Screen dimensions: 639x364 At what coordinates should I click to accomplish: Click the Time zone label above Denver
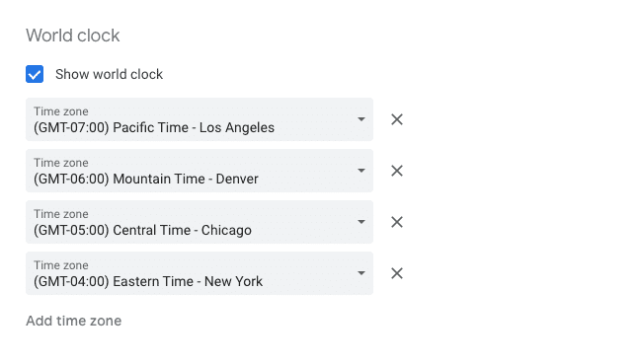click(60, 163)
